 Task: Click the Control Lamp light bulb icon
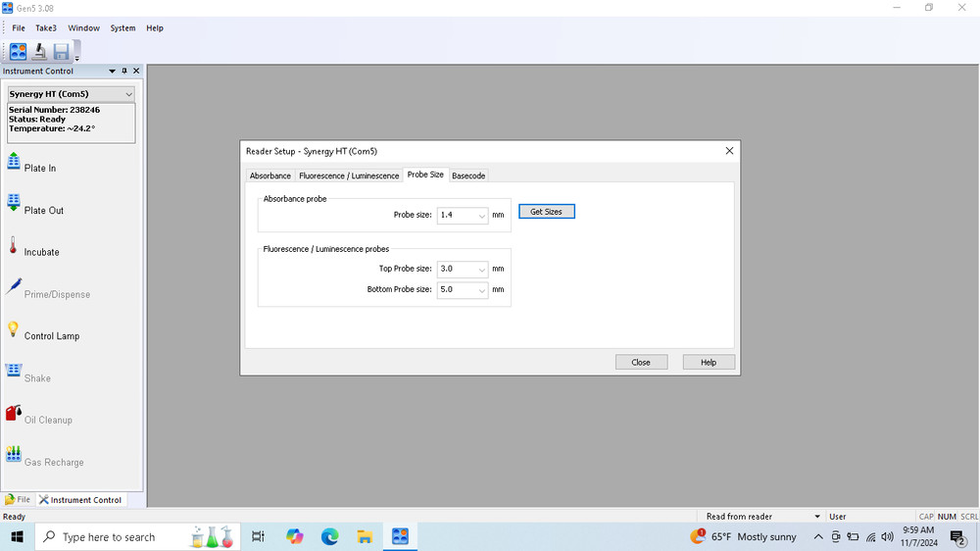[14, 330]
